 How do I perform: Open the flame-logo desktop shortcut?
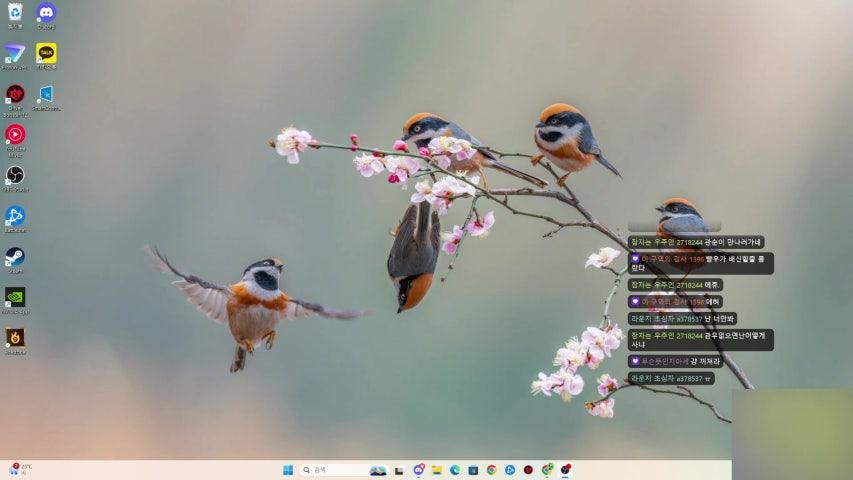(x=15, y=341)
